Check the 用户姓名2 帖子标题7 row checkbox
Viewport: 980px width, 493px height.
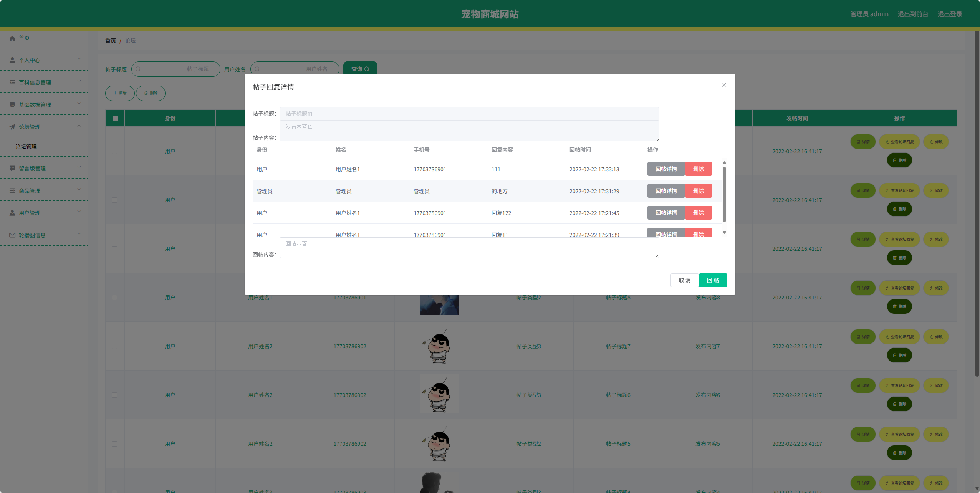click(x=114, y=346)
